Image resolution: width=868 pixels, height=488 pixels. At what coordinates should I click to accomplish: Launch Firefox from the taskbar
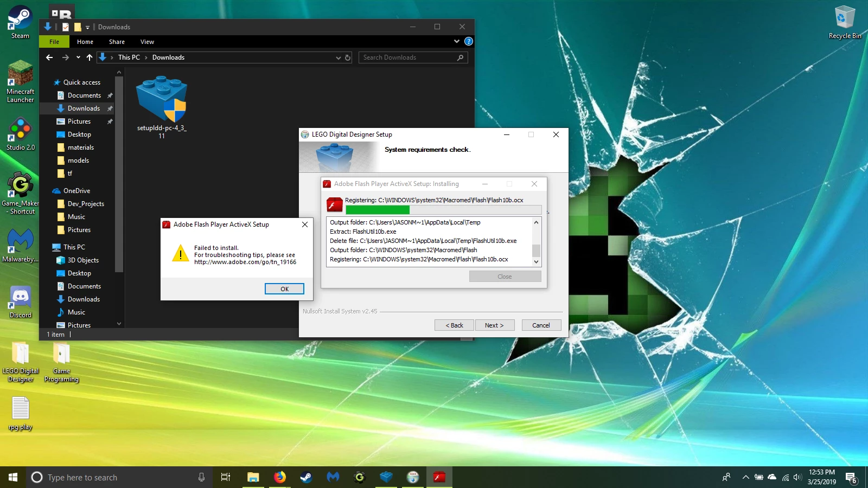(x=279, y=477)
